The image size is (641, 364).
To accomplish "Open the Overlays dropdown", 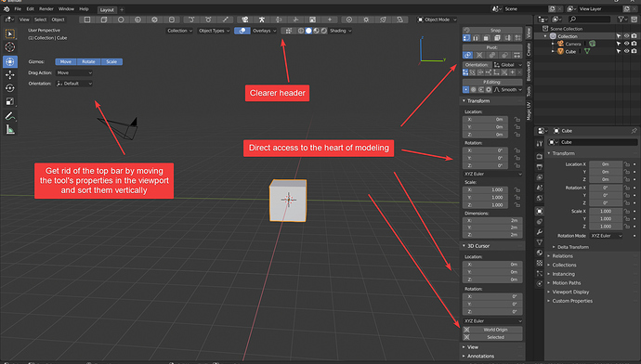I will pos(264,31).
